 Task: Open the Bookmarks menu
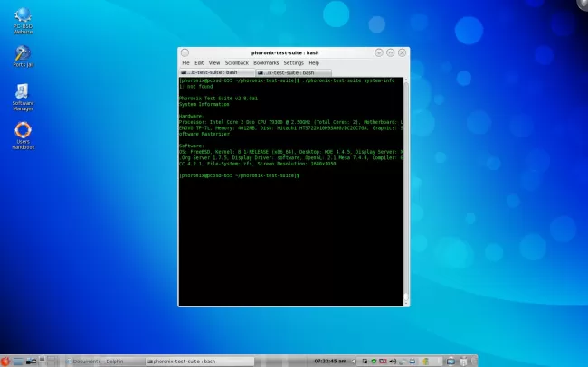(x=266, y=63)
